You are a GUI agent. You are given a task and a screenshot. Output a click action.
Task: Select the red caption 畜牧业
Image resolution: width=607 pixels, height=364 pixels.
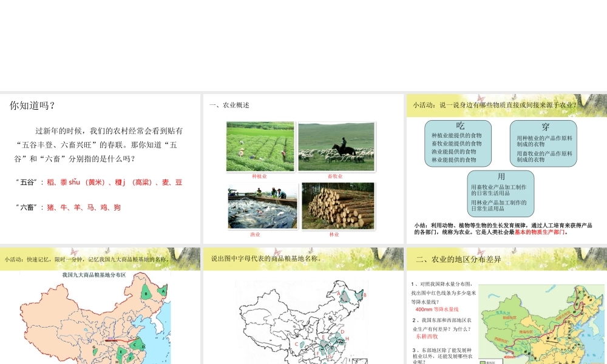tap(335, 177)
